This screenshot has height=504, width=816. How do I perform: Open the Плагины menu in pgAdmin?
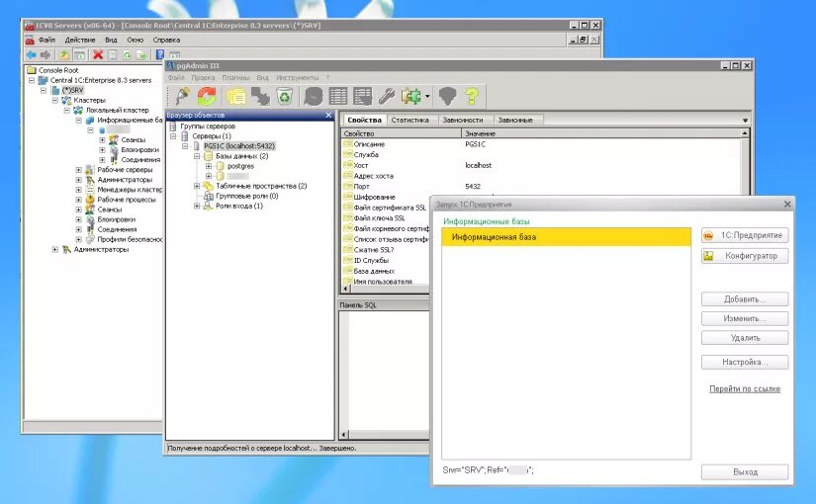click(235, 77)
